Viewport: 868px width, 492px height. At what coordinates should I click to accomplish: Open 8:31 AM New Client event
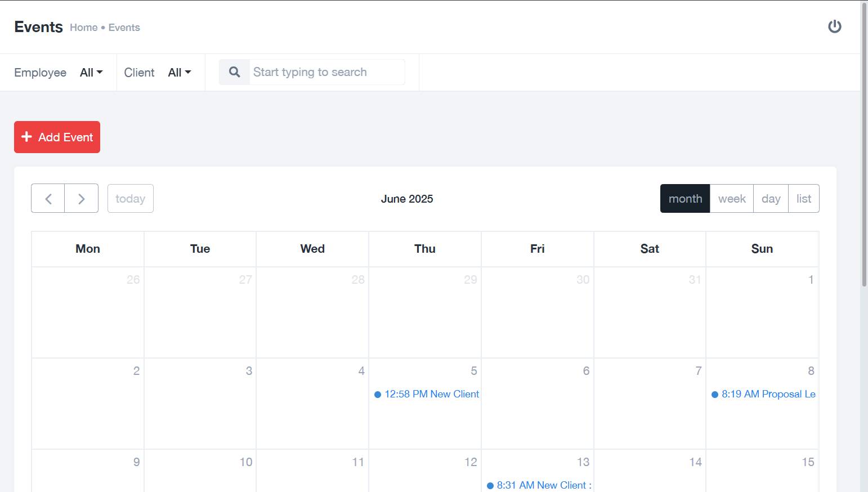tap(539, 485)
